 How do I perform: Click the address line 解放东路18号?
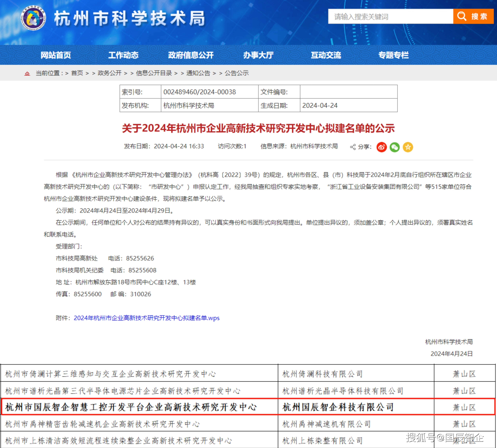(x=126, y=282)
